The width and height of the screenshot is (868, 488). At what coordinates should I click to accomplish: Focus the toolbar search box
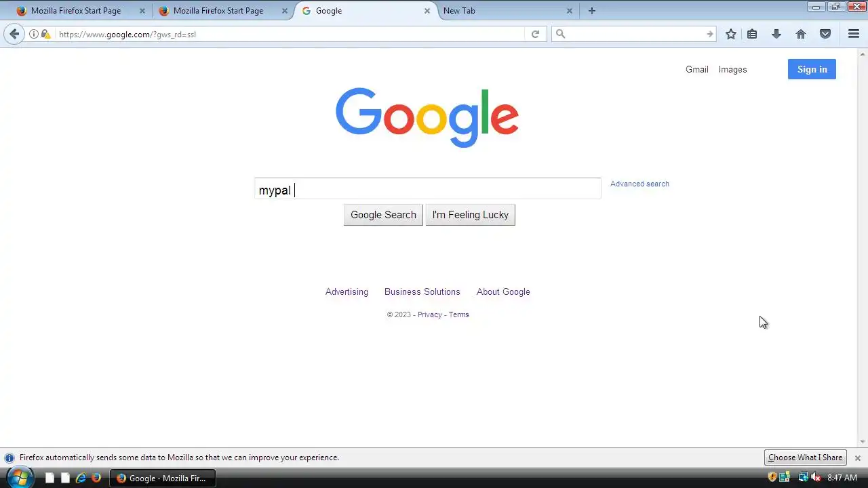point(634,34)
